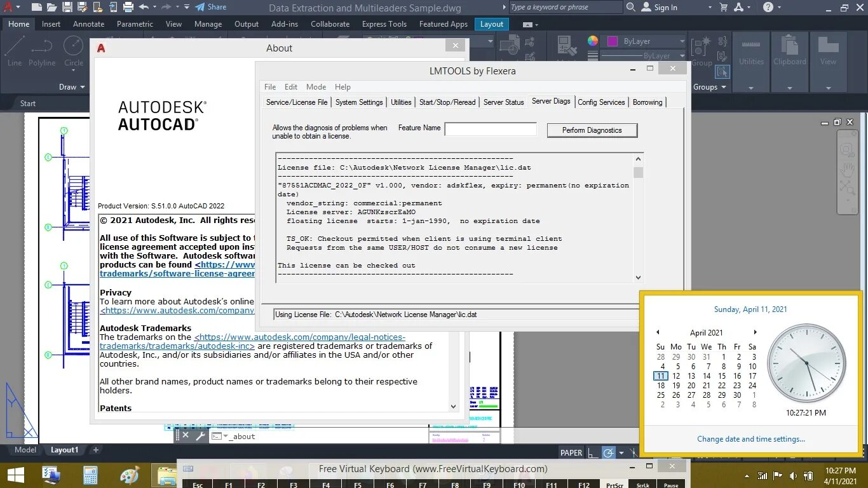
Task: Open the Help question mark icon
Action: (x=768, y=7)
